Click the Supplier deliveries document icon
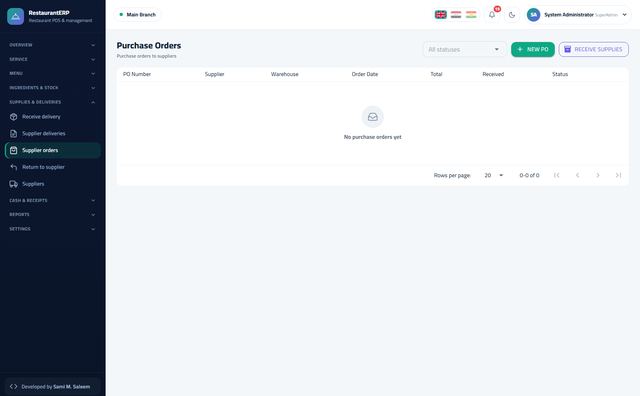Viewport: 640px width, 396px height. (x=13, y=133)
